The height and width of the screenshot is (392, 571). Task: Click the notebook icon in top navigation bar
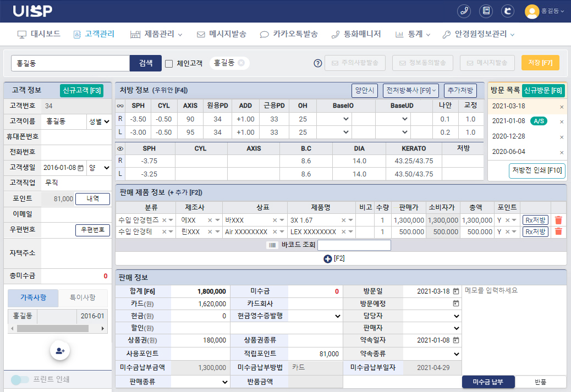coord(486,10)
